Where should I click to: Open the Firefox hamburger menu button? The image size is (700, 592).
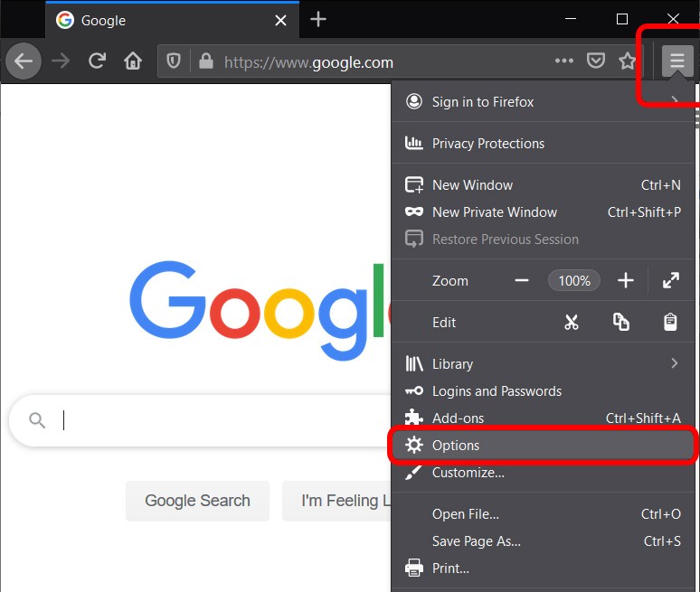(677, 61)
